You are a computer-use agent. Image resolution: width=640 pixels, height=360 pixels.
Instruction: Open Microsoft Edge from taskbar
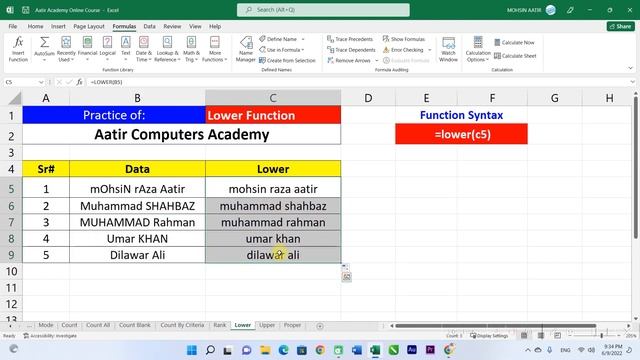click(284, 350)
